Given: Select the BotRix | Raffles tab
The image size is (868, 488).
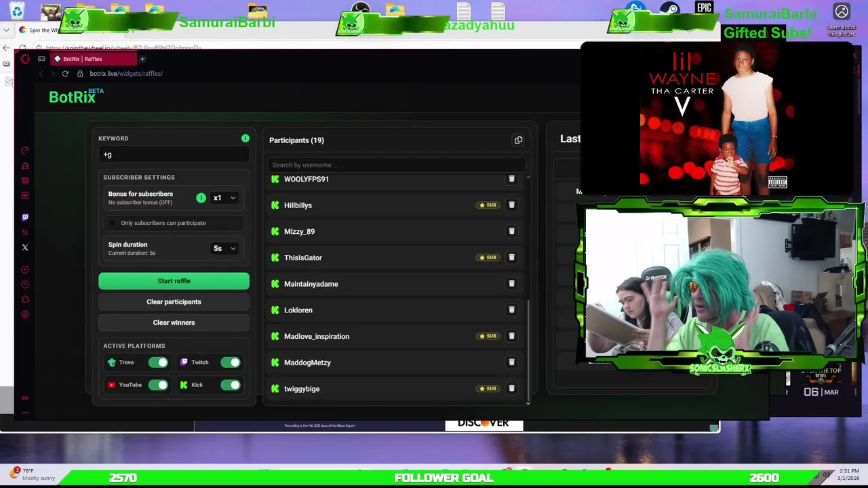Looking at the screenshot, I should tap(95, 59).
